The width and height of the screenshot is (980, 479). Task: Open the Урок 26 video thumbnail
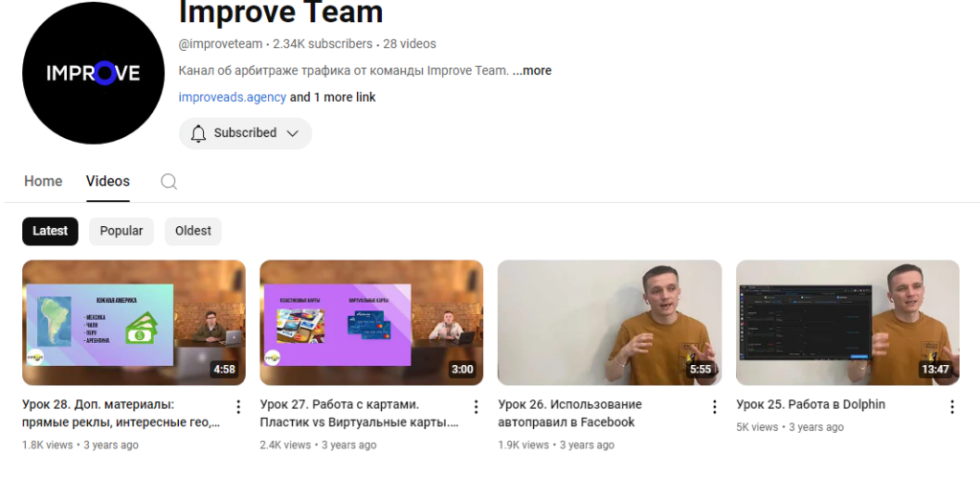(610, 323)
